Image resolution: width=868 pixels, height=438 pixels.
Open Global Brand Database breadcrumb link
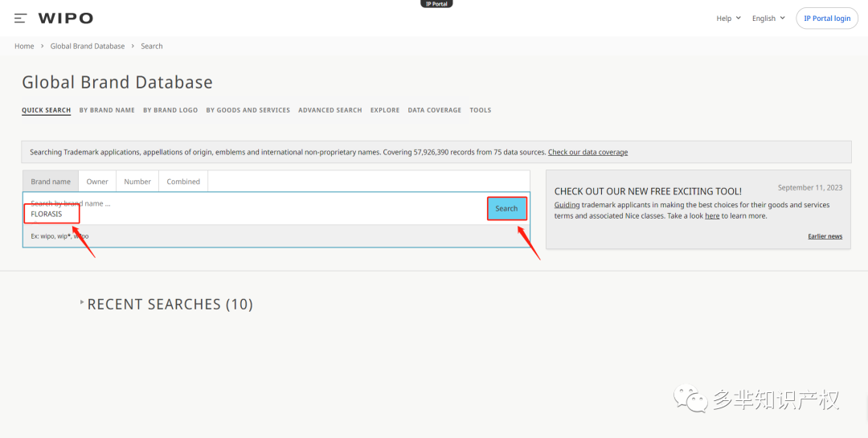click(88, 46)
